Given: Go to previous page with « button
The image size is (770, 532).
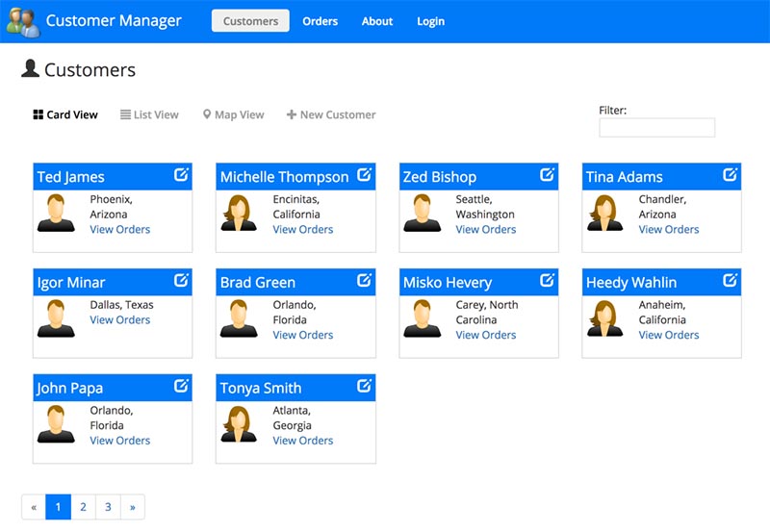Looking at the screenshot, I should [x=34, y=507].
